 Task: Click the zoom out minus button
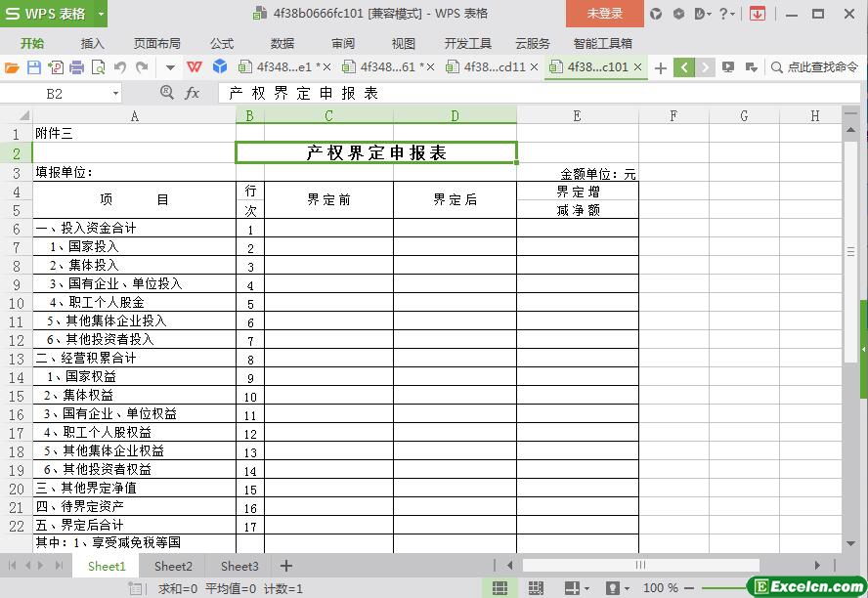689,588
